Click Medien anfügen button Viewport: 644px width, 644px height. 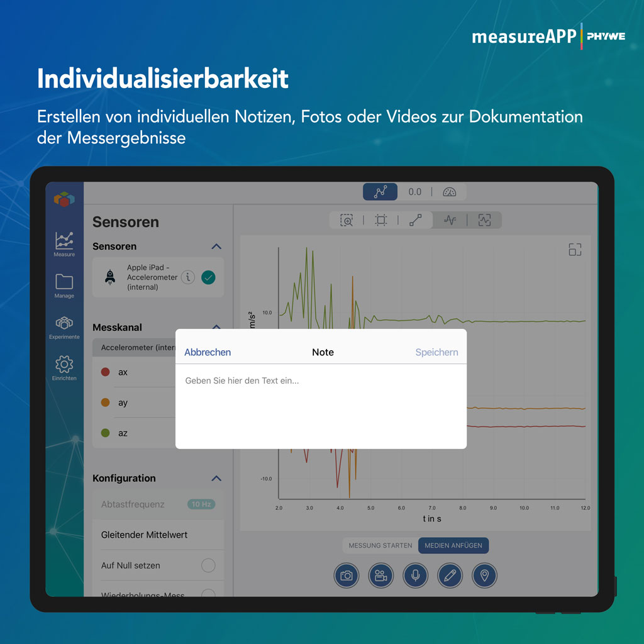point(453,545)
